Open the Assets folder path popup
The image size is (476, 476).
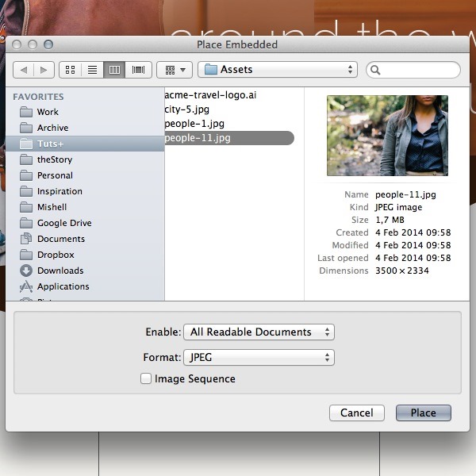click(x=278, y=70)
